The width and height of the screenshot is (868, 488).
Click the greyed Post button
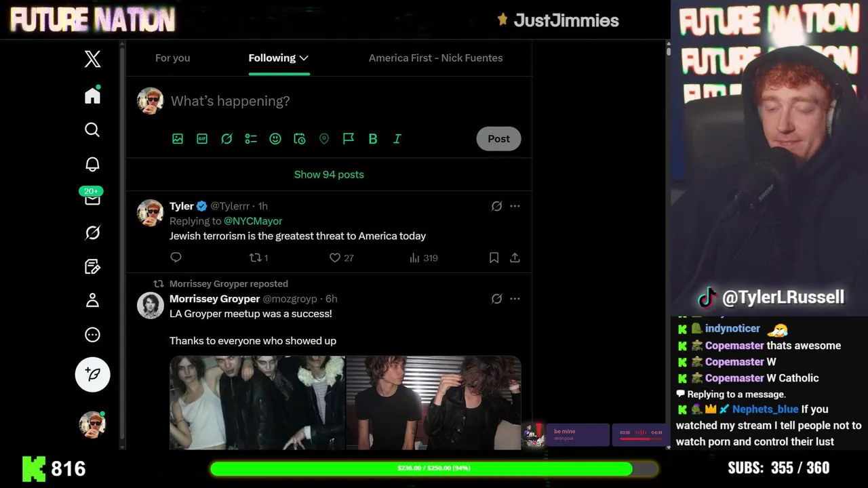point(498,138)
